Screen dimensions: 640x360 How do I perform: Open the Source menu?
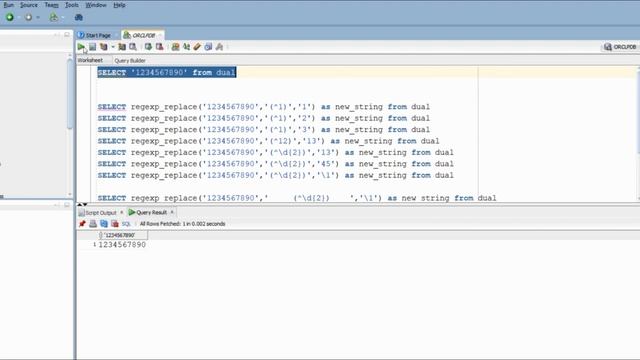[29, 5]
